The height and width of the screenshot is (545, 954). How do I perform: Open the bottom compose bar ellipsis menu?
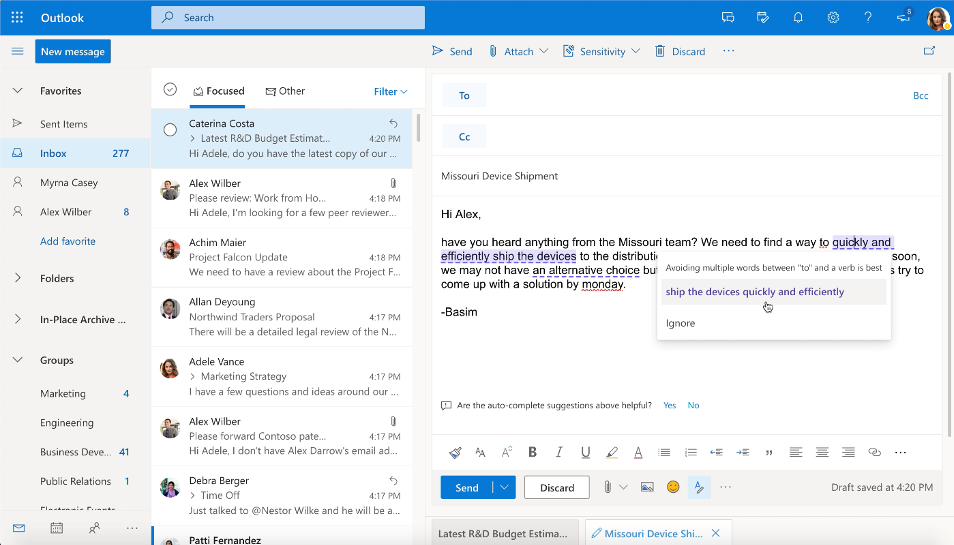point(725,487)
